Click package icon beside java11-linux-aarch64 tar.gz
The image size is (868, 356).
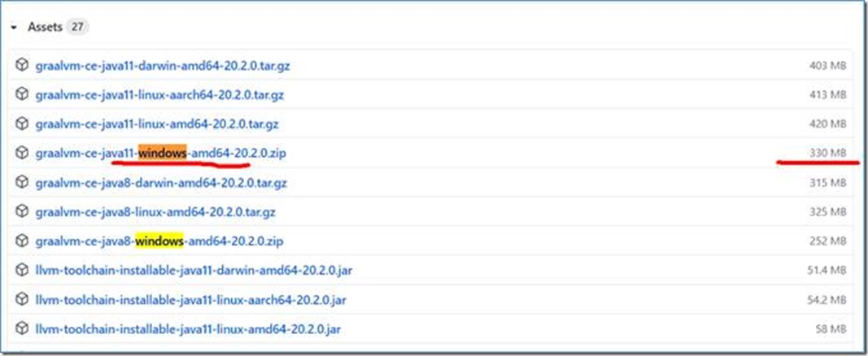[22, 94]
